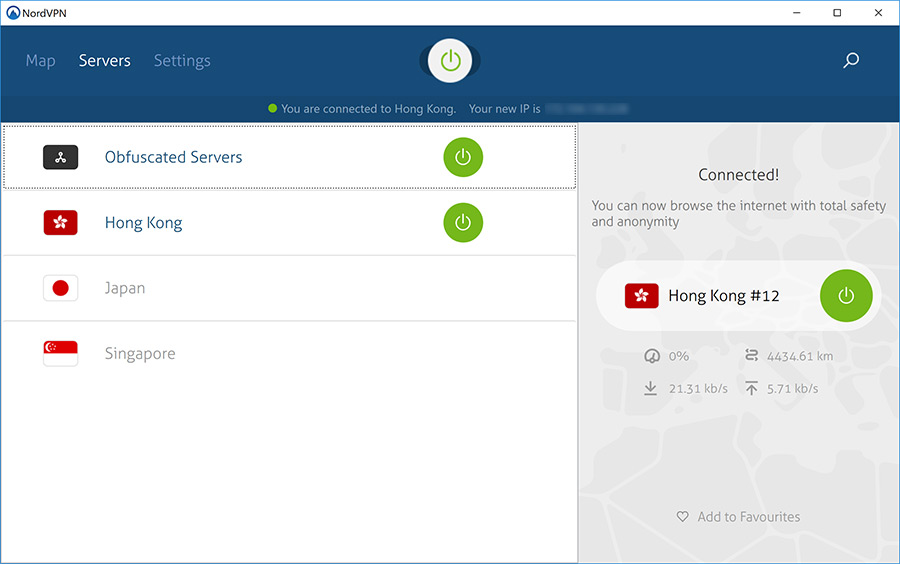Click the NordVPN logo in title bar

point(13,13)
